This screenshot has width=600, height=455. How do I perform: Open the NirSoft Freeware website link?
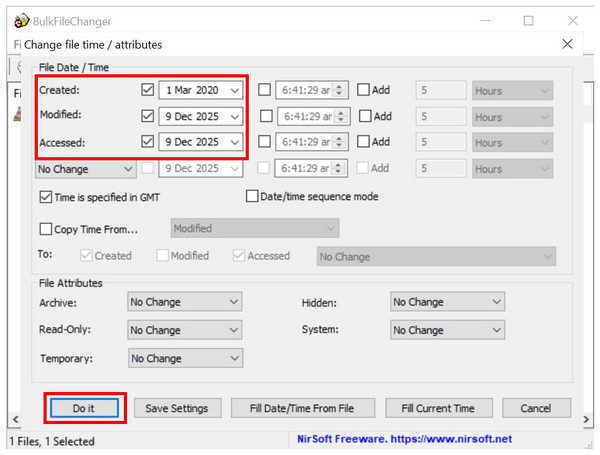point(404,439)
